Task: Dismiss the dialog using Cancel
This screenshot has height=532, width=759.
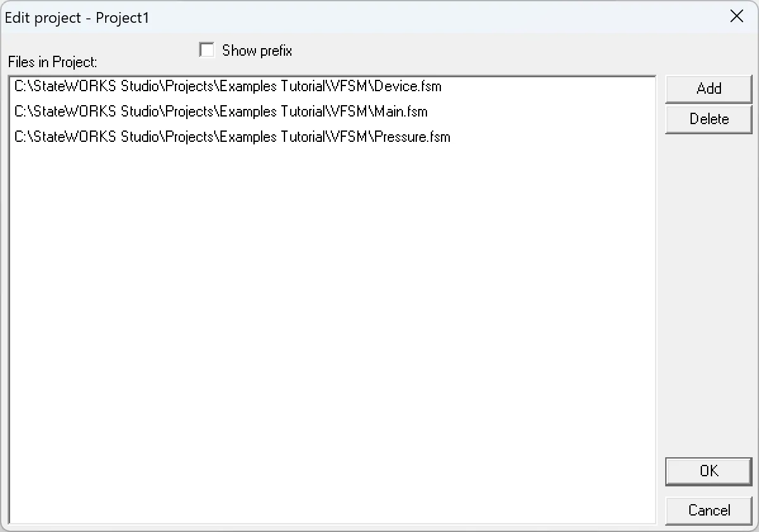Action: [708, 510]
